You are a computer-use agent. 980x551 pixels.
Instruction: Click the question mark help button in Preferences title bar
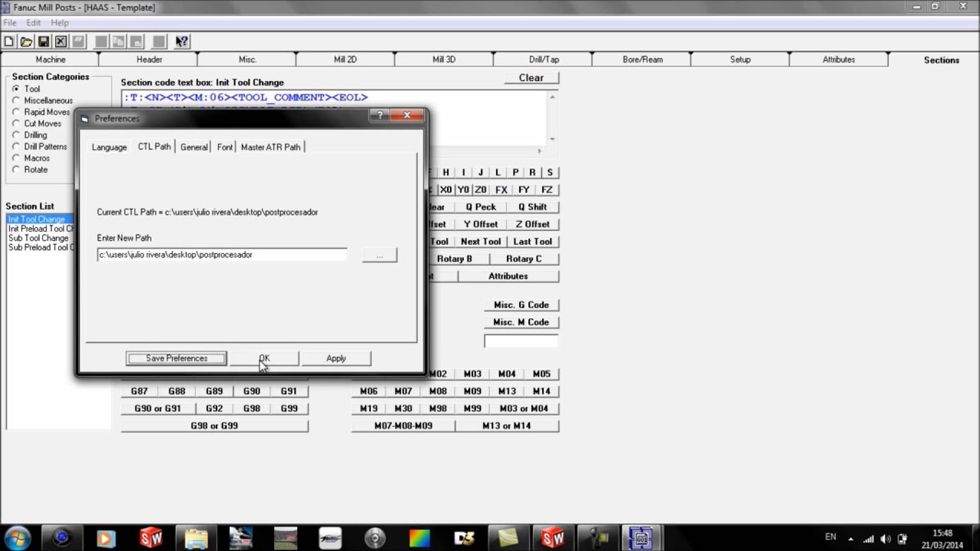point(380,116)
